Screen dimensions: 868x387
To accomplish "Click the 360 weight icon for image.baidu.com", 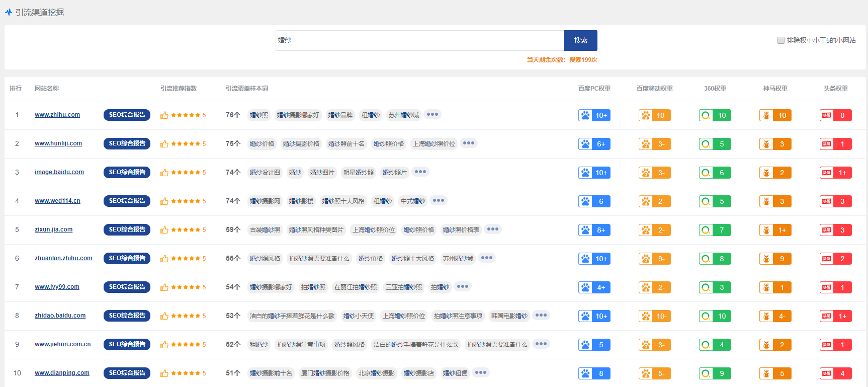I will (x=706, y=173).
